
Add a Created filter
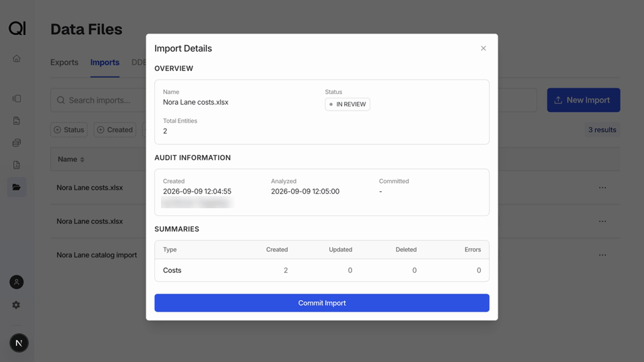115,129
